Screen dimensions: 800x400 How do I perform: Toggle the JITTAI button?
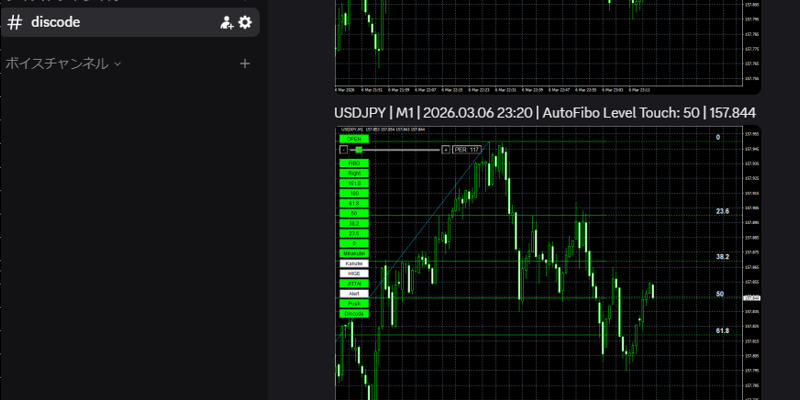354,284
